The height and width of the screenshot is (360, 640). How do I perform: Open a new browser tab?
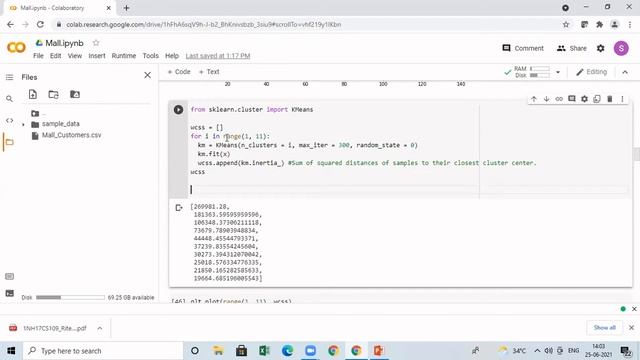point(127,8)
